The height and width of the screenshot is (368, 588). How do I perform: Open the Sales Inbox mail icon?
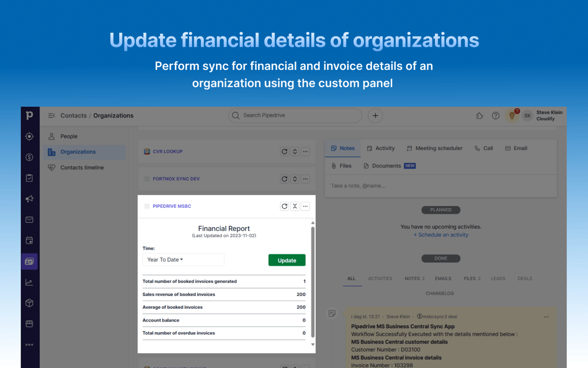point(29,219)
